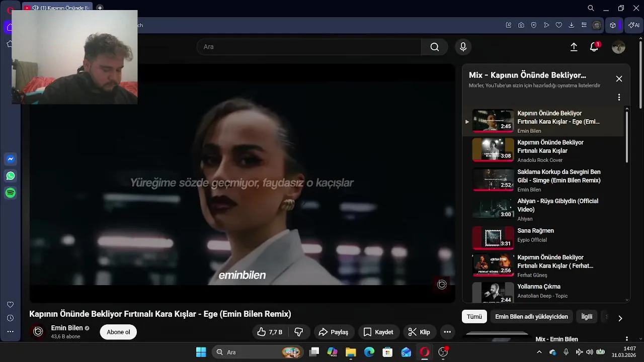Open Messenger in the Opera sidebar
Viewport: 644px width, 362px height.
tap(11, 159)
